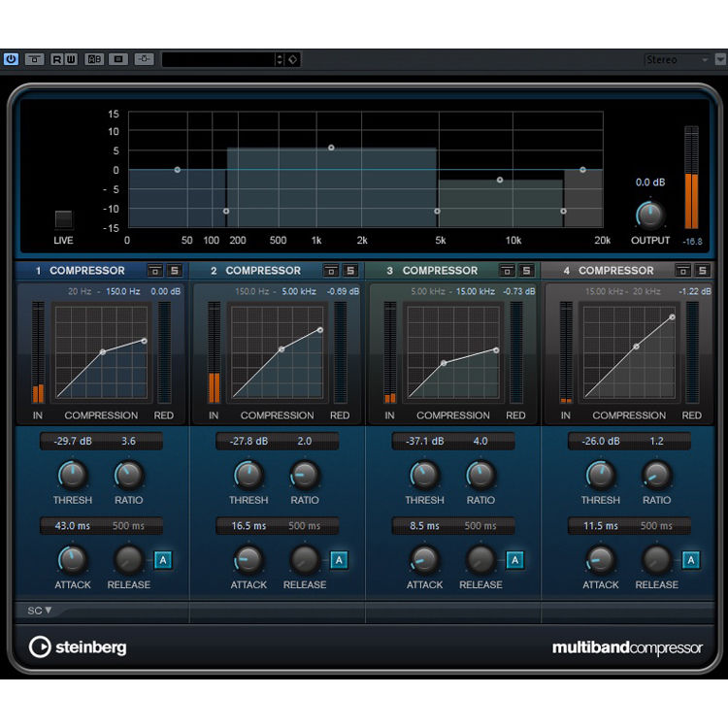This screenshot has height=728, width=728.
Task: Click band 1 threshold value -29.7 dB
Action: point(73,441)
